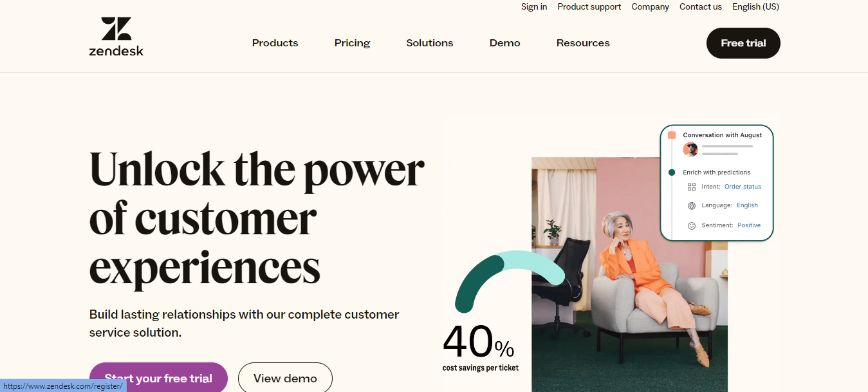868x392 pixels.
Task: Expand the Solutions menu
Action: pyautogui.click(x=429, y=43)
